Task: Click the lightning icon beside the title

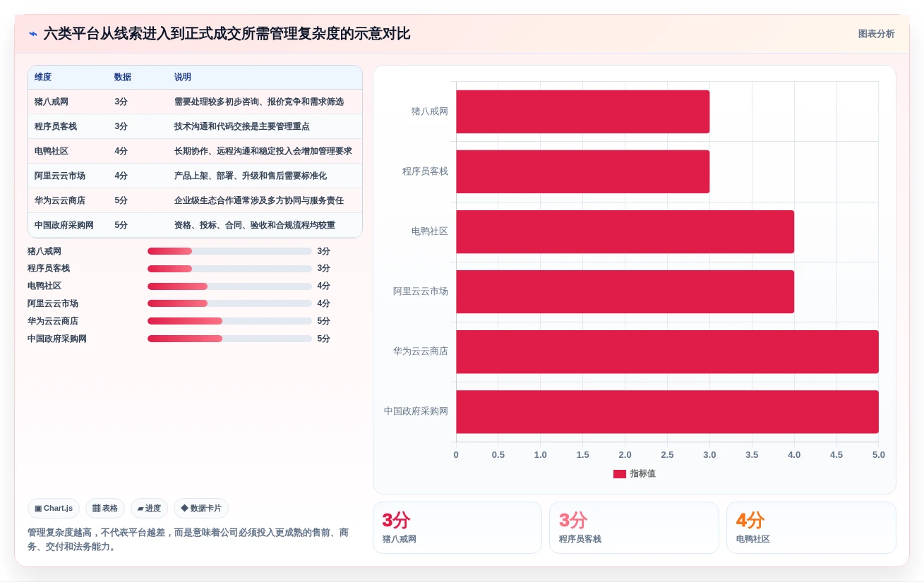Action: 33,34
